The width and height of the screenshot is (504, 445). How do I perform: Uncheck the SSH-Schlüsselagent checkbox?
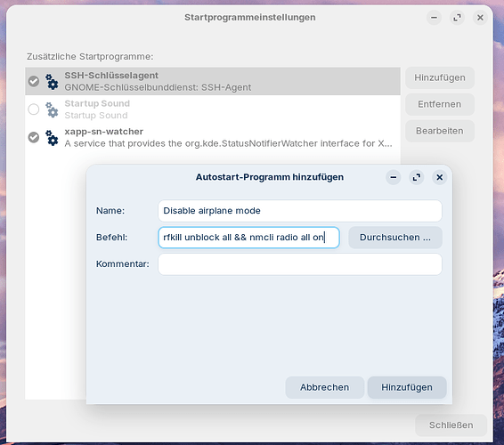(x=34, y=81)
